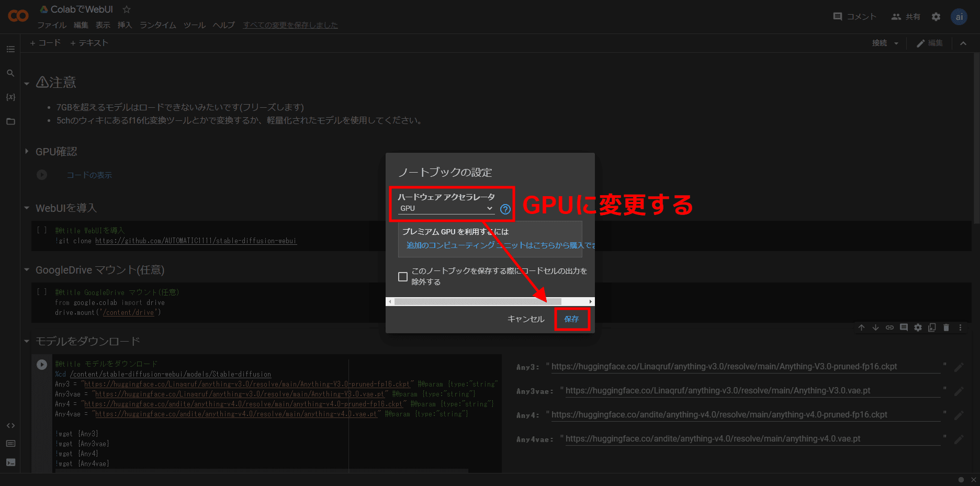980x486 pixels.
Task: Open the variables {x} panel icon
Action: (x=10, y=97)
